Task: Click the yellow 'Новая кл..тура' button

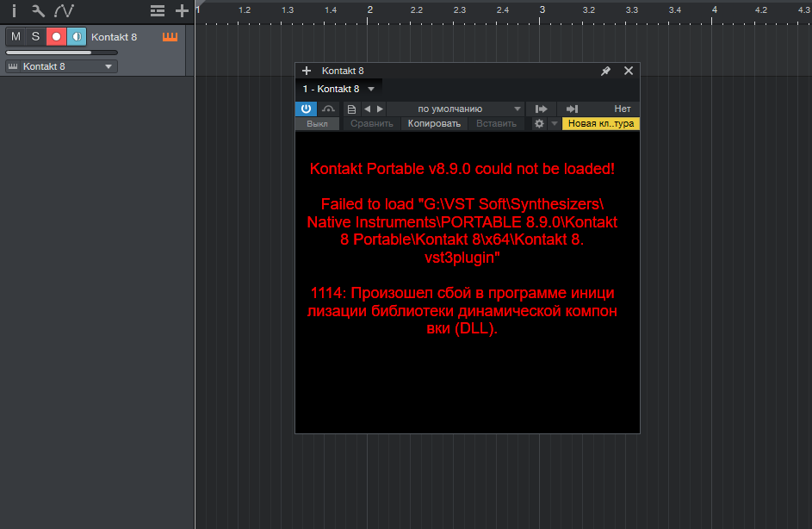Action: 600,123
